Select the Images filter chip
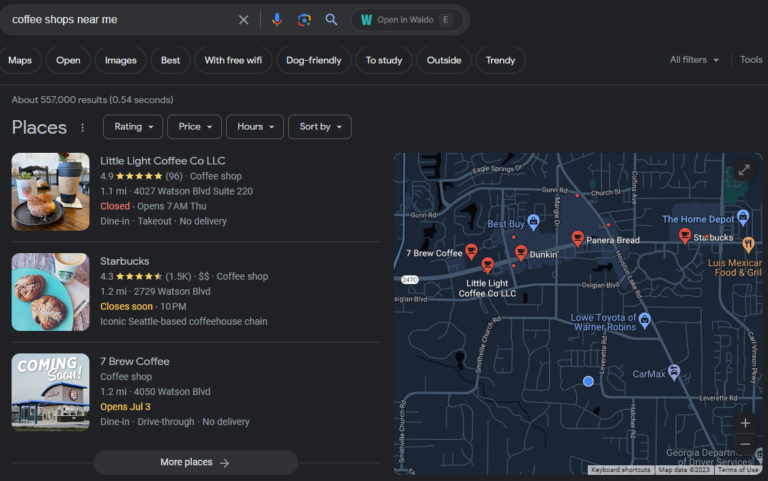Viewport: 768px width, 481px height. [x=120, y=60]
